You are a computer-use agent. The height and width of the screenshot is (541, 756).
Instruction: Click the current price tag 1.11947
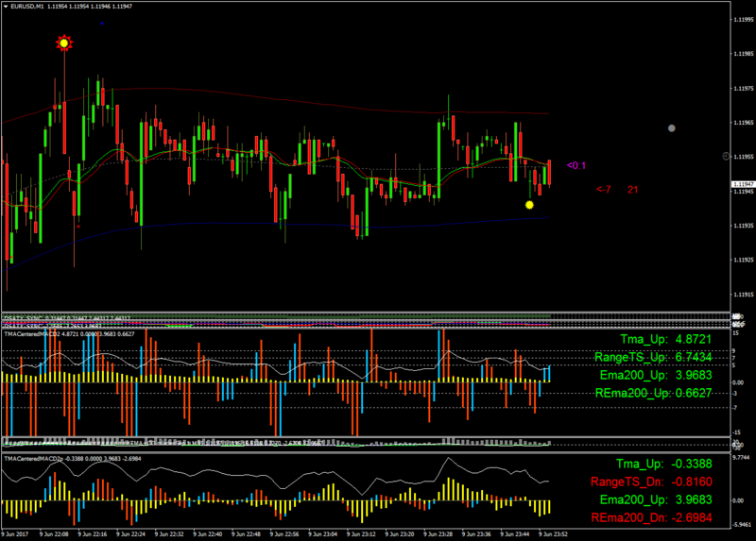743,184
